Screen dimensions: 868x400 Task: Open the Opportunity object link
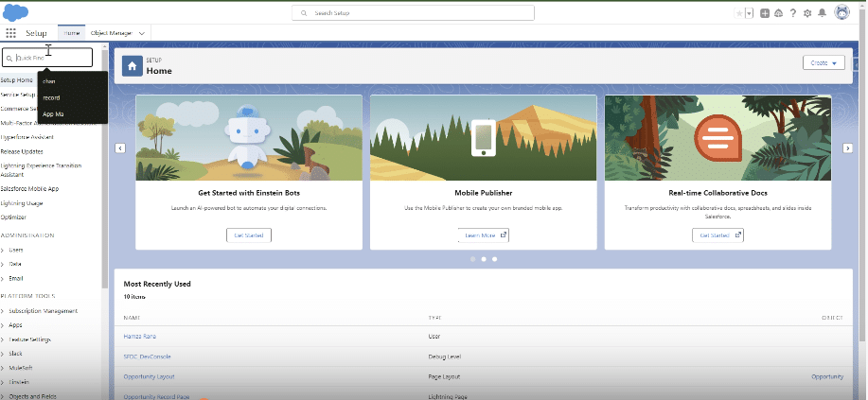[x=827, y=376]
